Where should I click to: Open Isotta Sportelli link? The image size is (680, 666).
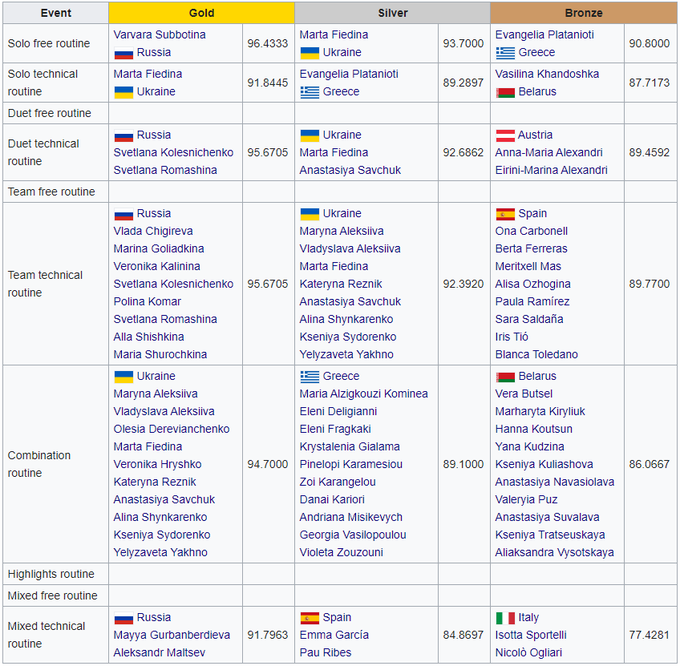(531, 635)
